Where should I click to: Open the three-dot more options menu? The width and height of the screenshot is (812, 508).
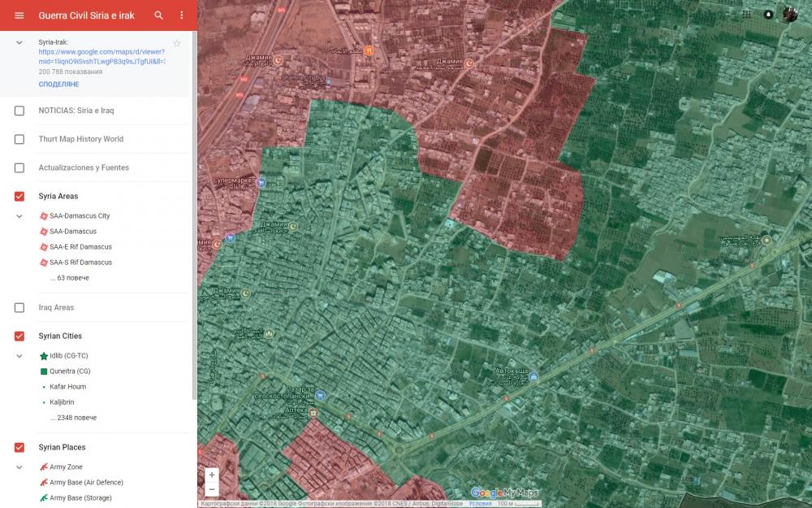pos(182,15)
